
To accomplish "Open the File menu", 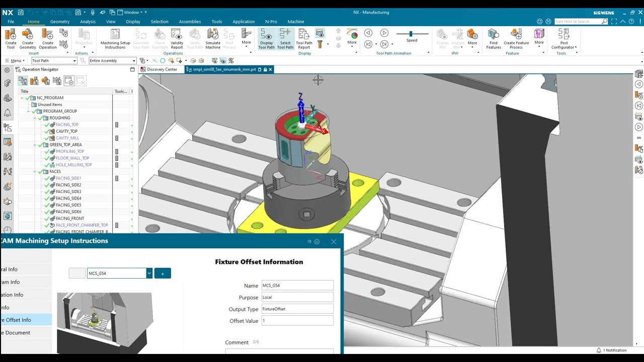I will click(x=11, y=22).
